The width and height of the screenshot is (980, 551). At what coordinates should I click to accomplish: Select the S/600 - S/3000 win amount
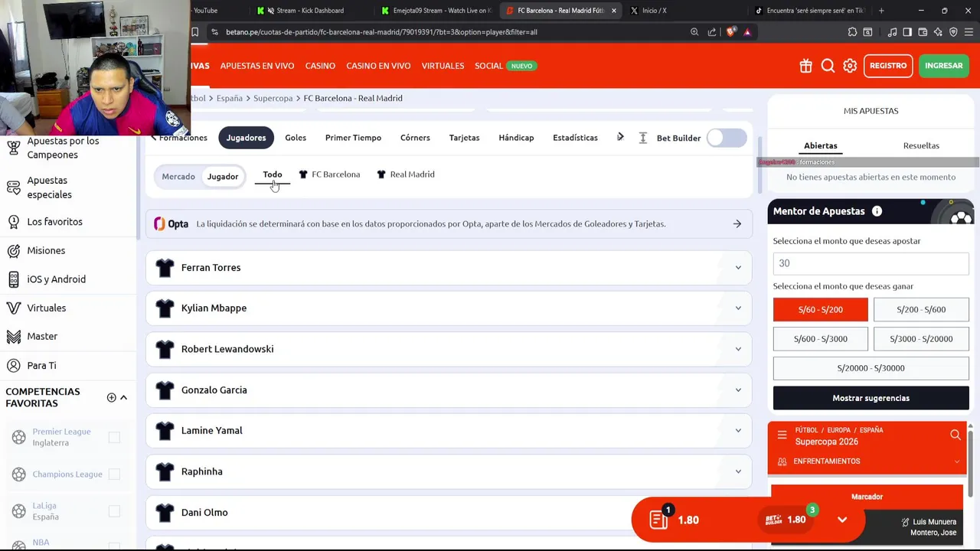point(820,338)
